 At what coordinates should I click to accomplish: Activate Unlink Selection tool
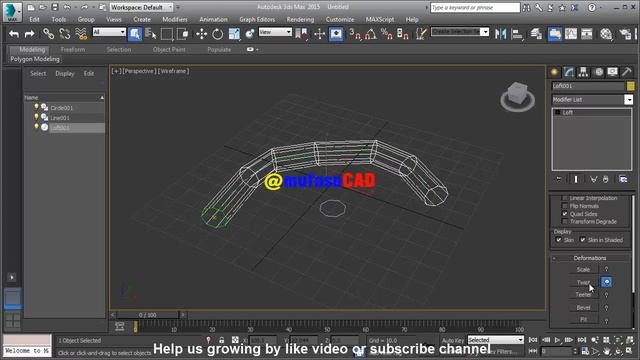coord(64,34)
